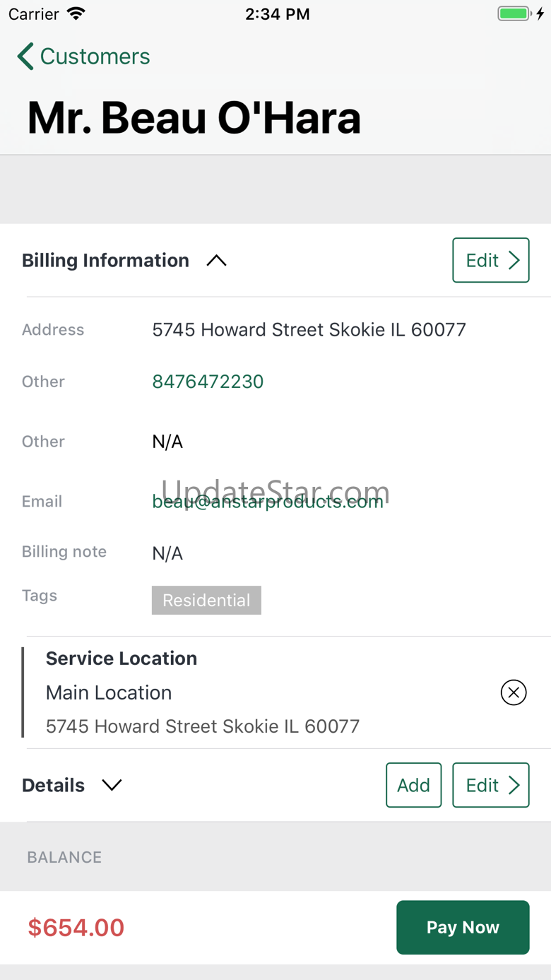Image resolution: width=551 pixels, height=980 pixels.
Task: Select the Residential tag
Action: [x=206, y=600]
